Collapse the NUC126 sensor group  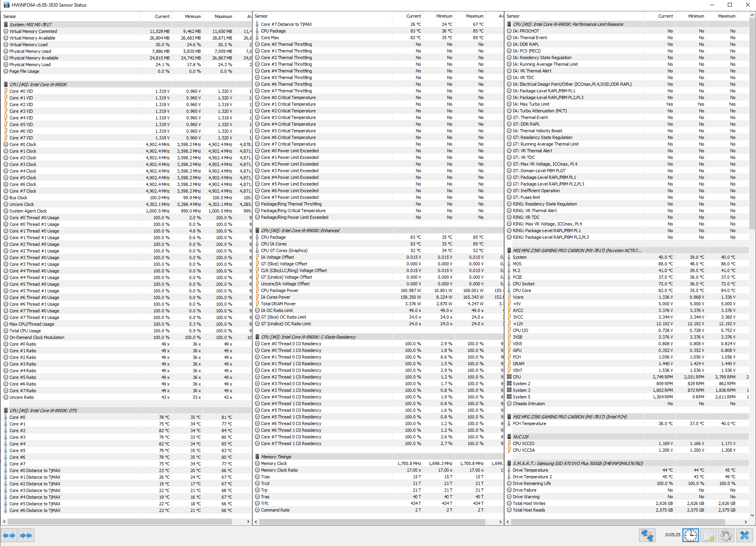(521, 437)
